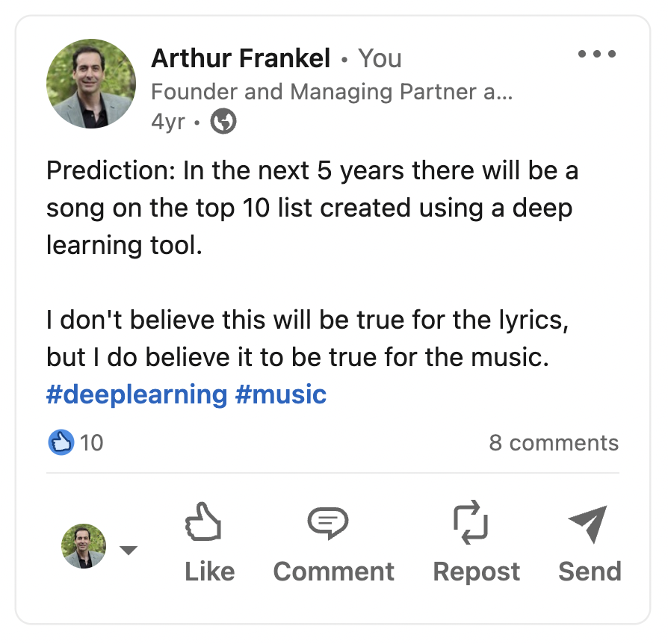This screenshot has height=644, width=668.
Task: Open the #music hashtag
Action: [281, 394]
